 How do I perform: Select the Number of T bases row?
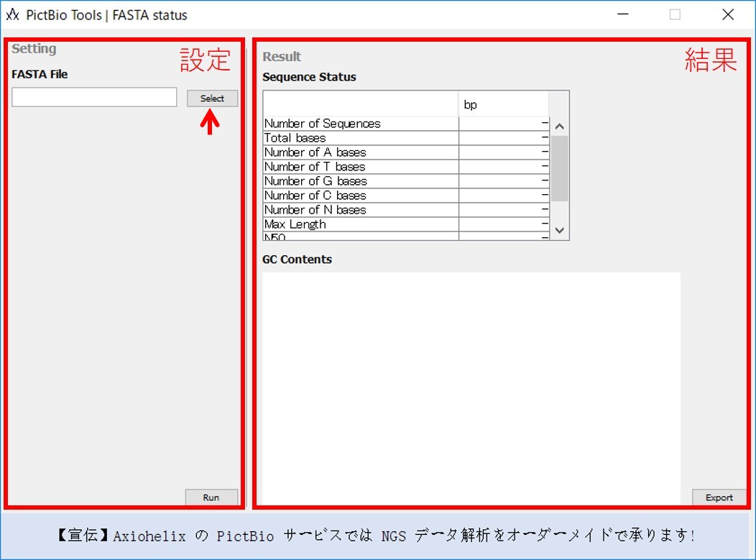pyautogui.click(x=360, y=167)
